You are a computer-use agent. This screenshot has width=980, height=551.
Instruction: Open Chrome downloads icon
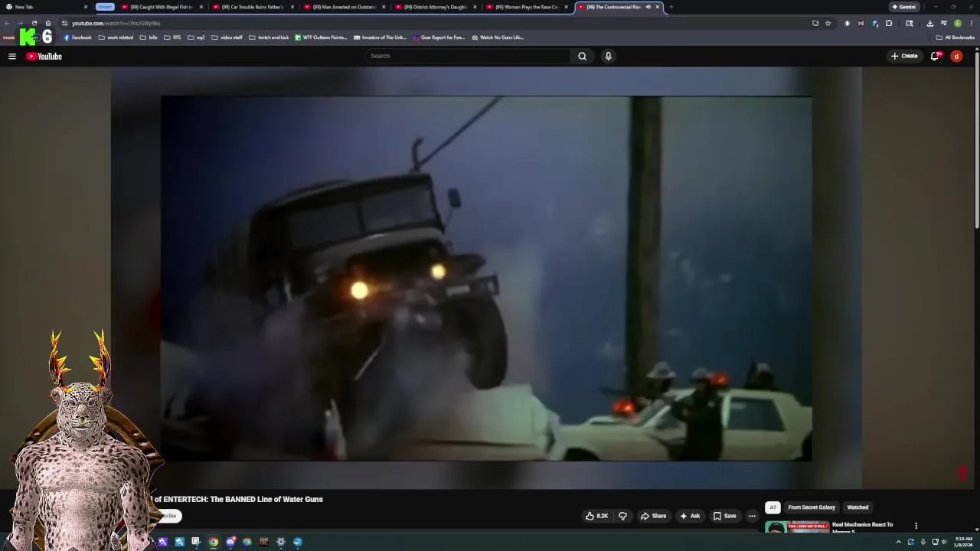click(x=929, y=23)
